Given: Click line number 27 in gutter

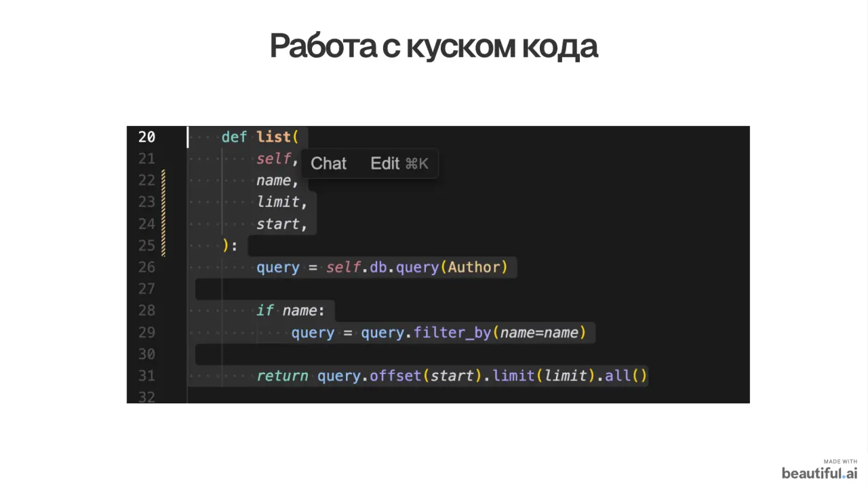Looking at the screenshot, I should (146, 289).
